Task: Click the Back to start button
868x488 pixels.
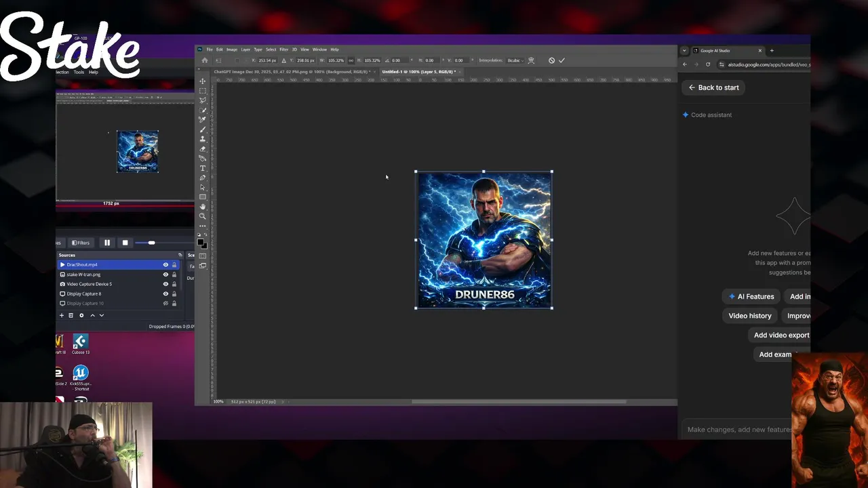Action: tap(713, 87)
